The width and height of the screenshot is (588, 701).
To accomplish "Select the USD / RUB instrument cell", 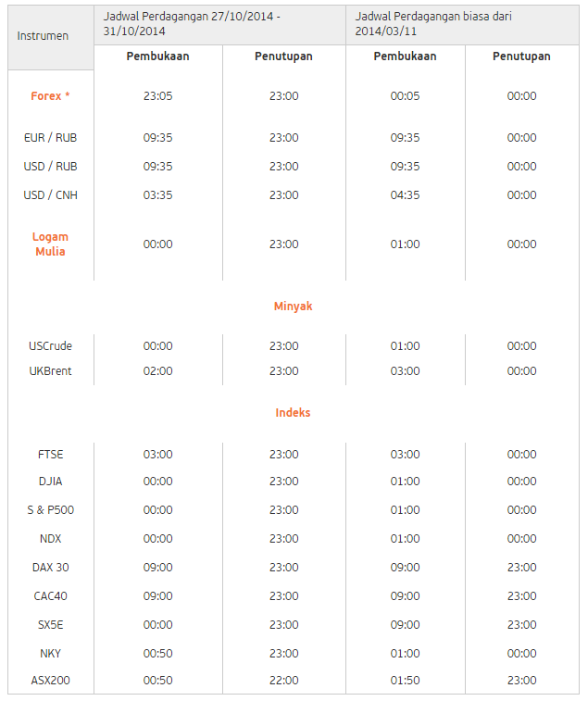I will pyautogui.click(x=50, y=167).
